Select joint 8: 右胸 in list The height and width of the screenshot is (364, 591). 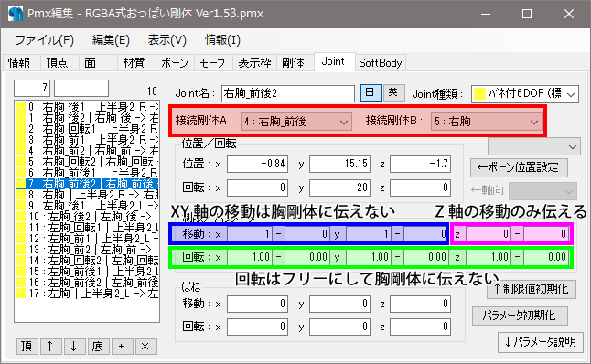pyautogui.click(x=87, y=195)
